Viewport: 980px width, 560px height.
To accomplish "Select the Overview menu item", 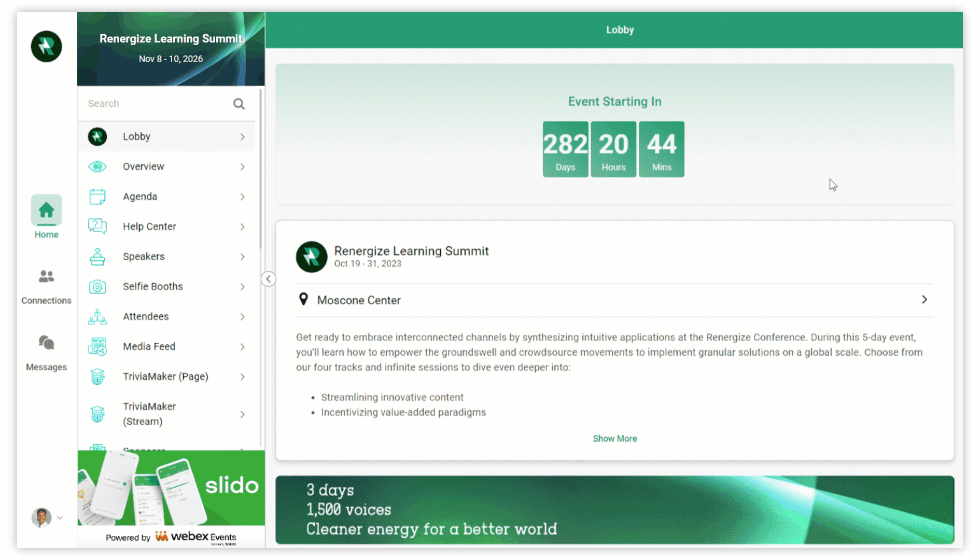I will click(x=166, y=166).
